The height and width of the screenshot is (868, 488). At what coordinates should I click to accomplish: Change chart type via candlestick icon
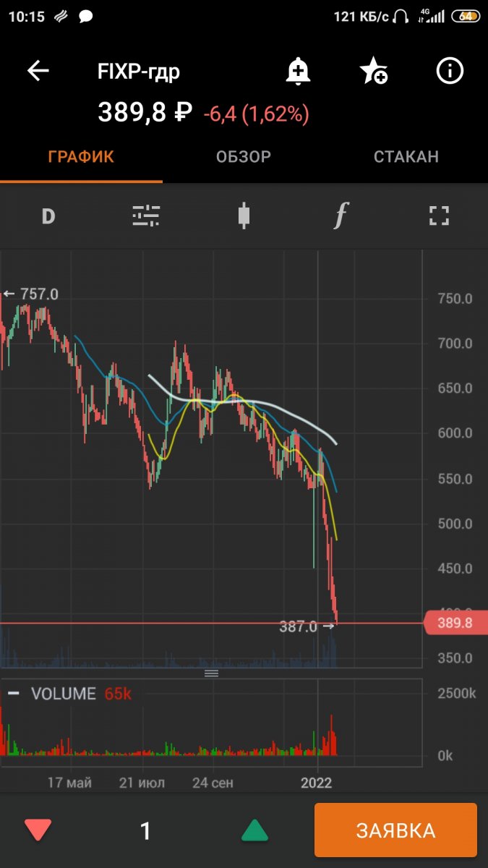(244, 216)
